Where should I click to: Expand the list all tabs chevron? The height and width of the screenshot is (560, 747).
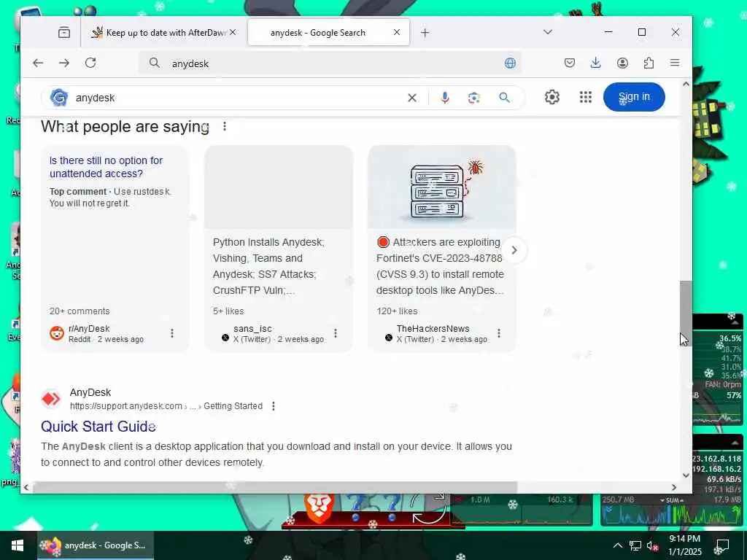click(x=548, y=32)
